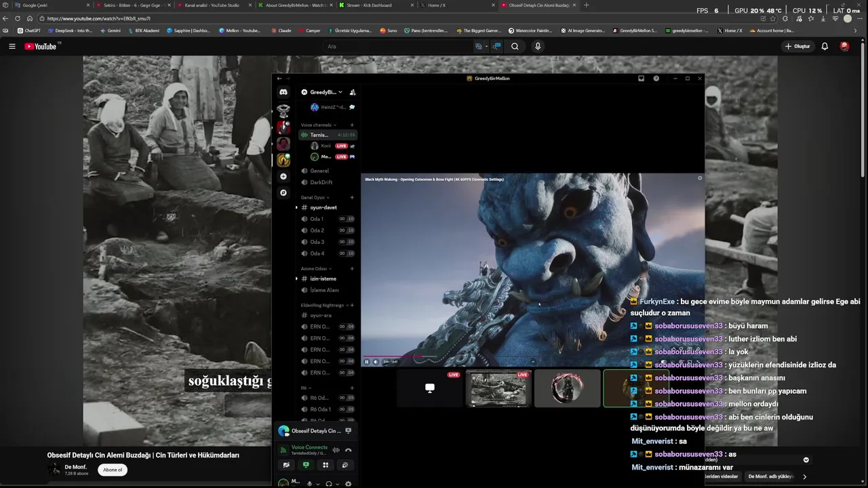Collapse the EldenRing Nightreign category
868x488 pixels.
[x=324, y=305]
